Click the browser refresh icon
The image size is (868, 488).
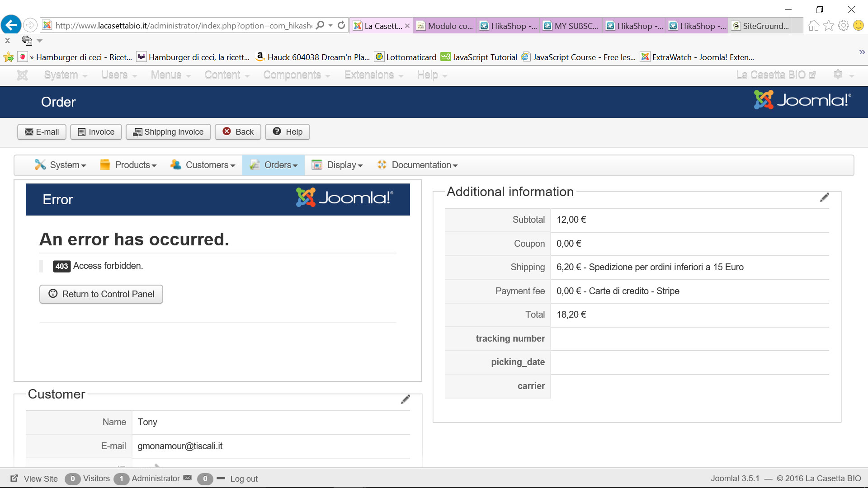341,25
